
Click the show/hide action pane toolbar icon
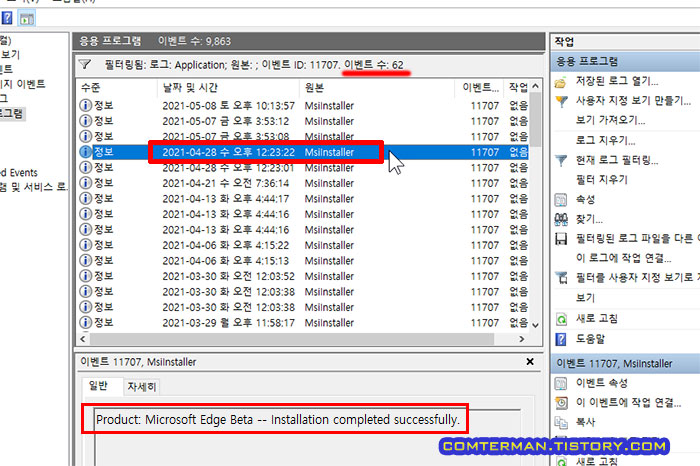(27, 19)
